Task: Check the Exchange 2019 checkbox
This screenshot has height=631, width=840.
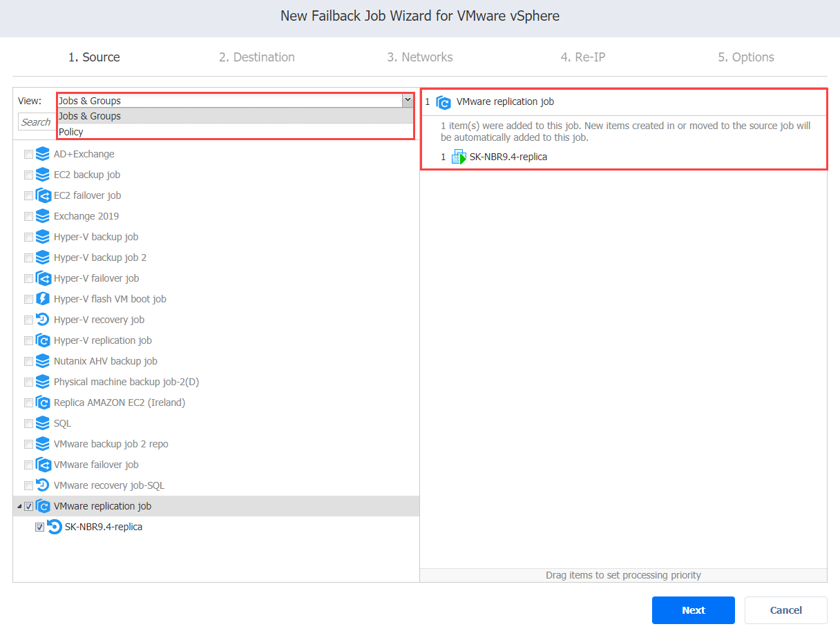Action: [28, 216]
